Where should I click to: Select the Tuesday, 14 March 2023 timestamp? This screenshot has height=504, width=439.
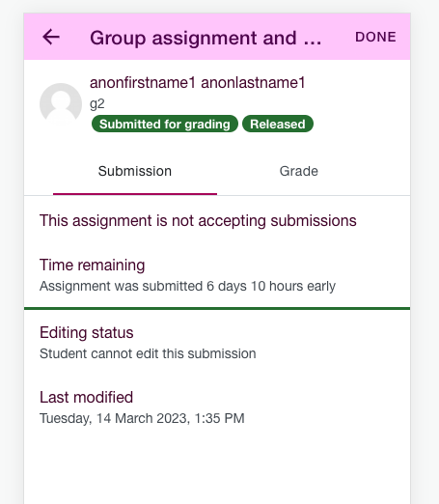coord(142,418)
